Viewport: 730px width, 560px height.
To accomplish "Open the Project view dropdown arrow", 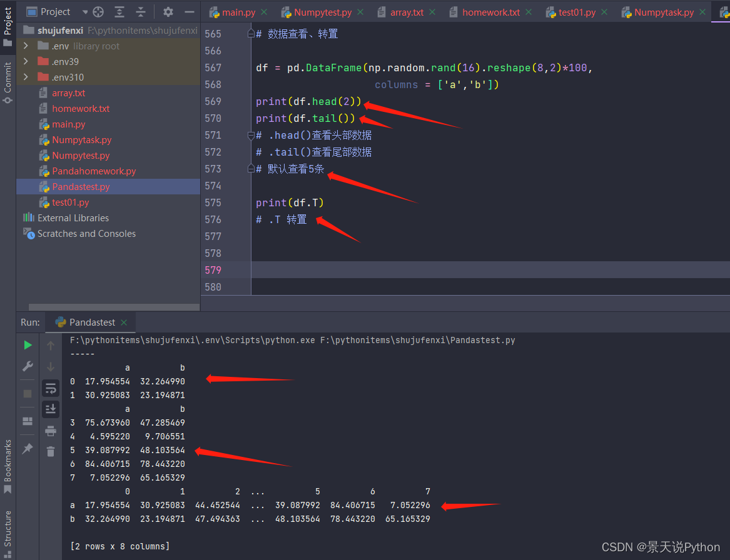I will (x=84, y=12).
